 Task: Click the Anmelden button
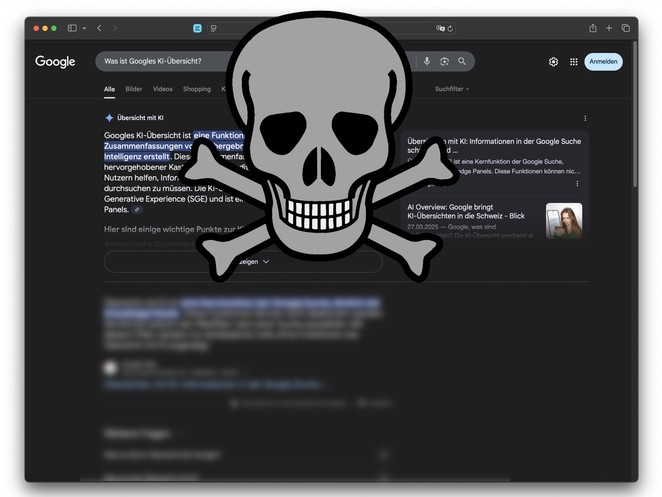(x=603, y=62)
